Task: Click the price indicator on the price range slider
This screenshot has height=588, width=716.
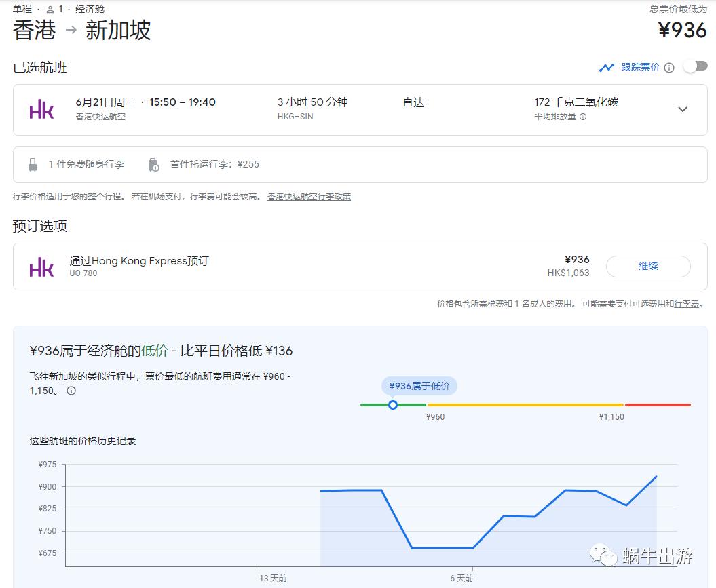Action: (x=393, y=405)
